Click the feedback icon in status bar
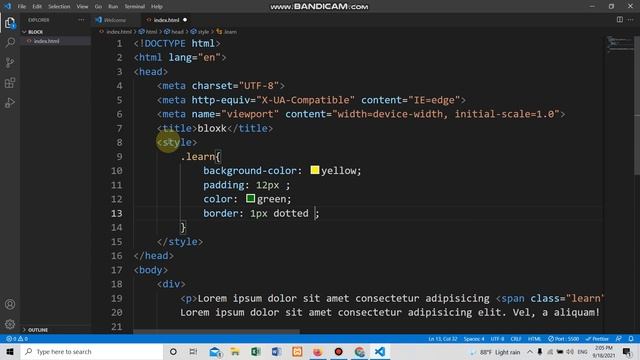The height and width of the screenshot is (360, 640). point(619,339)
